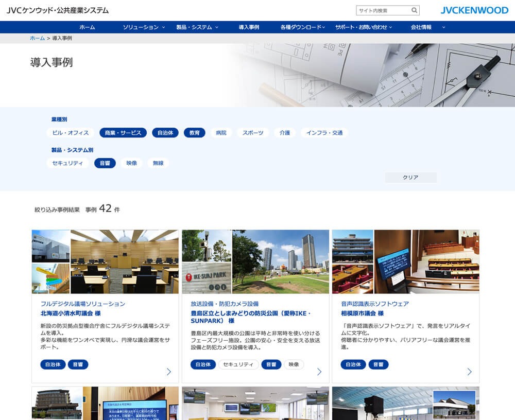
Task: Click the arrow icon on the 相模原市議会 card
Action: point(469,371)
